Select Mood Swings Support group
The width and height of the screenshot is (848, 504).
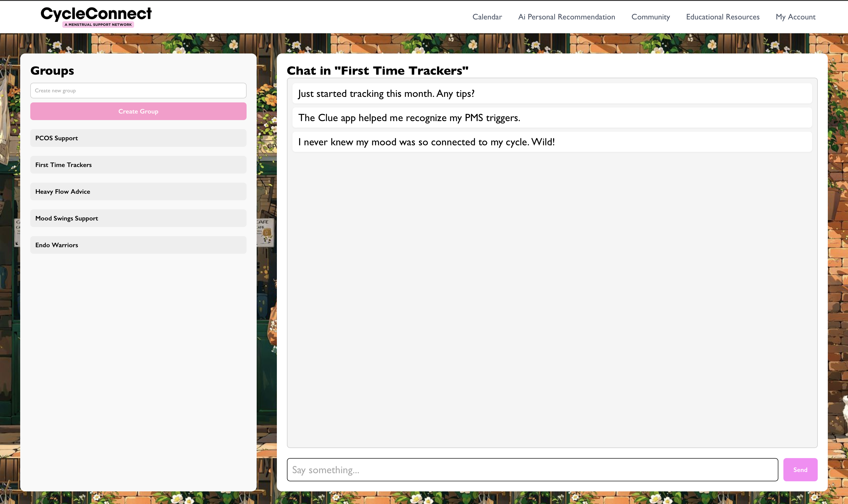click(138, 218)
